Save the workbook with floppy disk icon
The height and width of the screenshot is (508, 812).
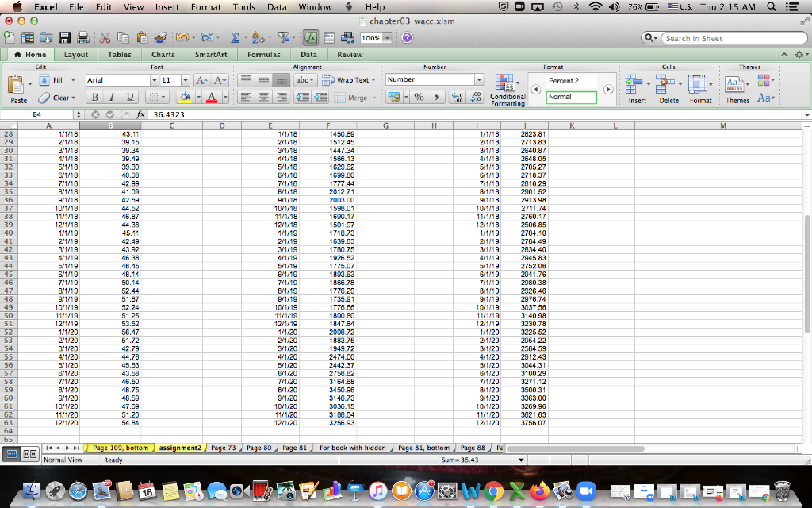tap(64, 37)
